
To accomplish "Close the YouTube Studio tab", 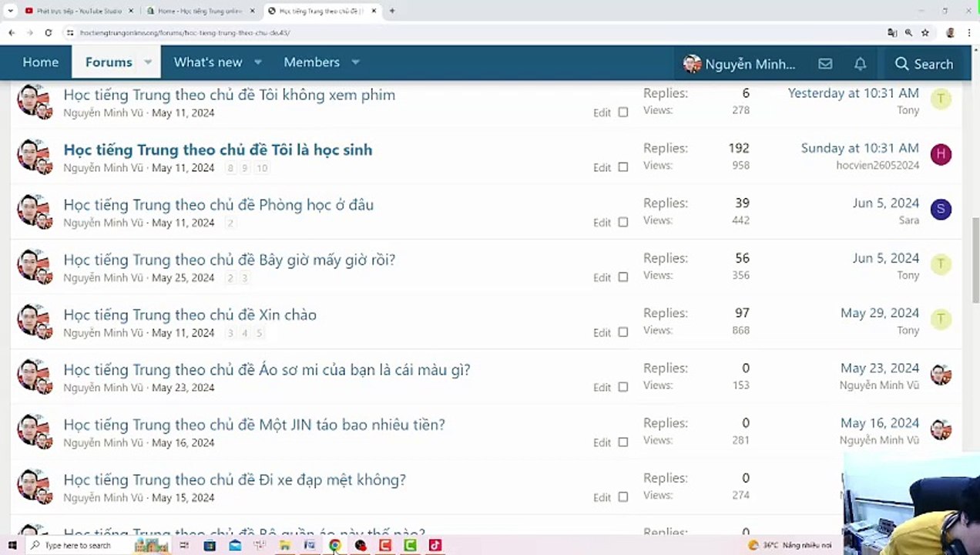I will (x=131, y=11).
